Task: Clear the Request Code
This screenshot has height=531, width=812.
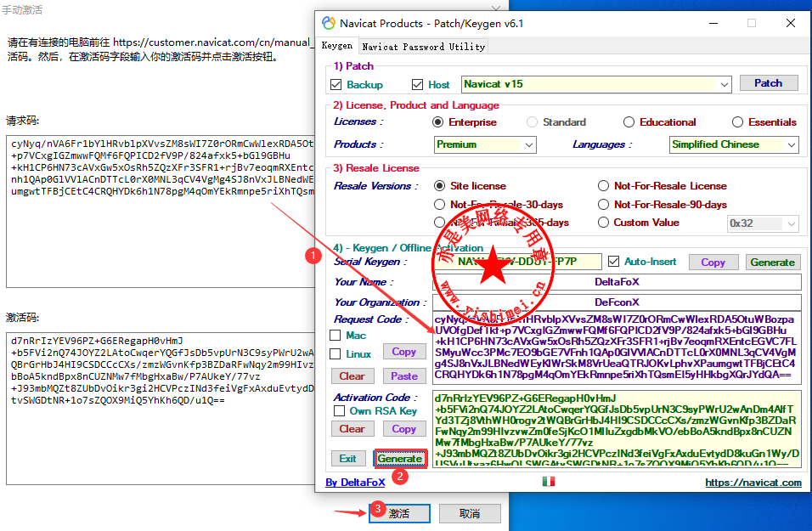Action: point(352,376)
